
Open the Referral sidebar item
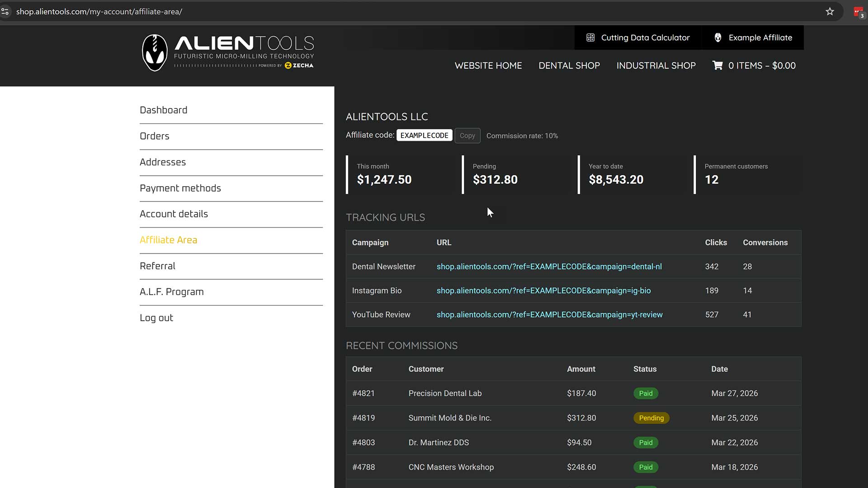157,266
